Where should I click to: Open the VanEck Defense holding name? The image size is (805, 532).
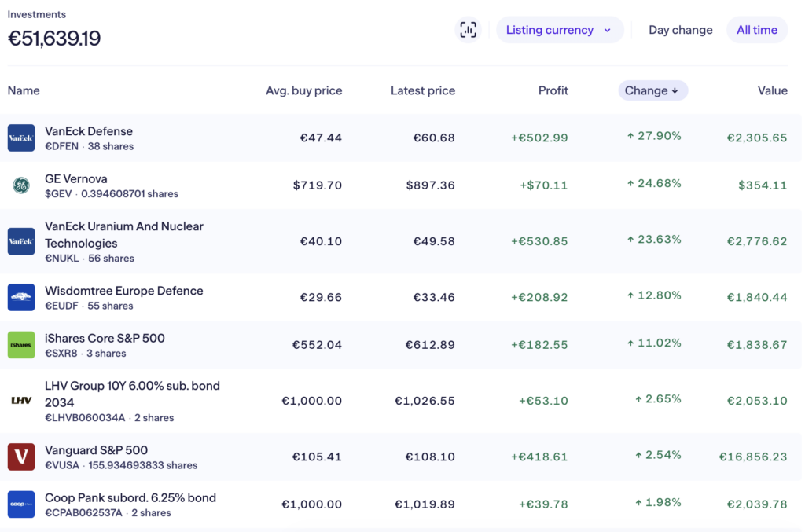(x=89, y=131)
